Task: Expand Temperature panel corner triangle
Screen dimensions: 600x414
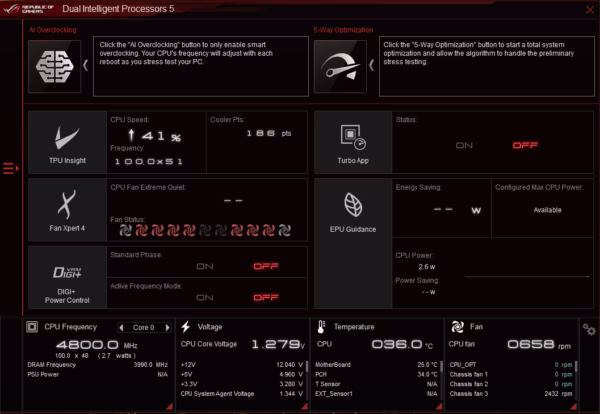Action: tap(439, 406)
